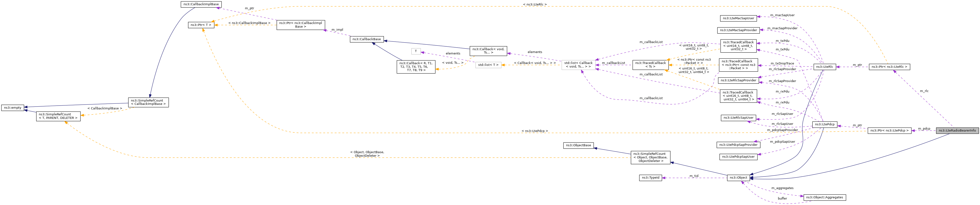
Task: Click TracedCallback with uint64_t template node
Action: pyautogui.click(x=738, y=96)
